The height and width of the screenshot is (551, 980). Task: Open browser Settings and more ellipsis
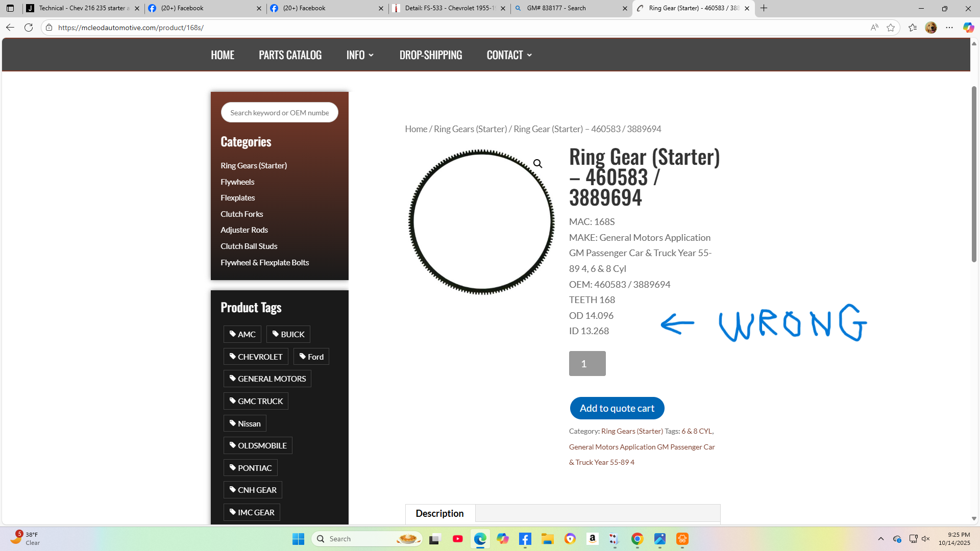(x=949, y=28)
